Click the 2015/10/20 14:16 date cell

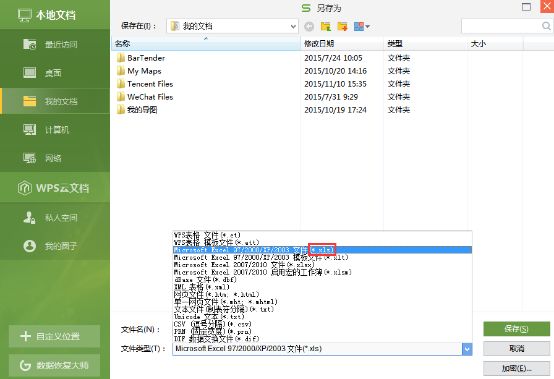tap(335, 71)
